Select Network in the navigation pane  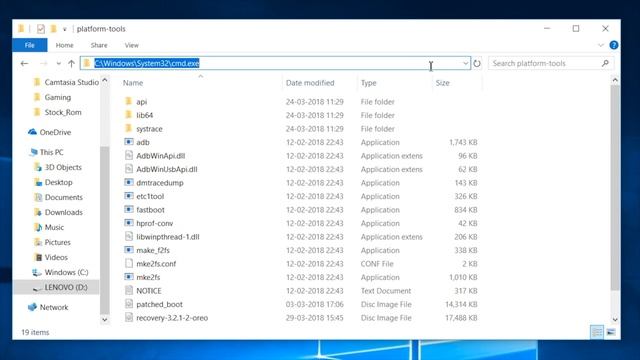53,307
